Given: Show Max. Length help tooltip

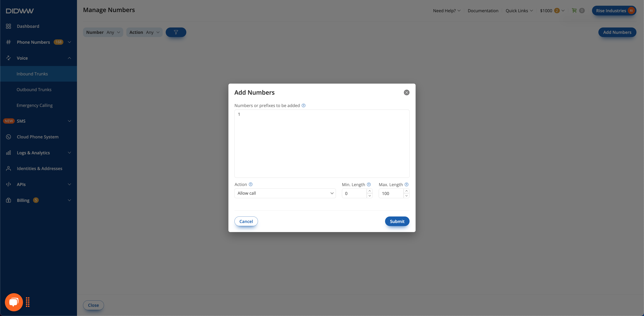Looking at the screenshot, I should [407, 185].
